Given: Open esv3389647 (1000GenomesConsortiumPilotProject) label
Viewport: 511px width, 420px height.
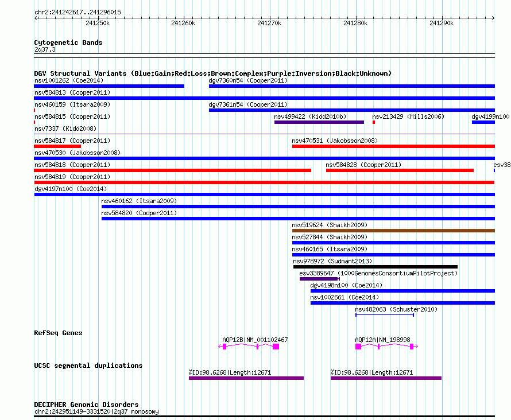Looking at the screenshot, I should pos(378,273).
